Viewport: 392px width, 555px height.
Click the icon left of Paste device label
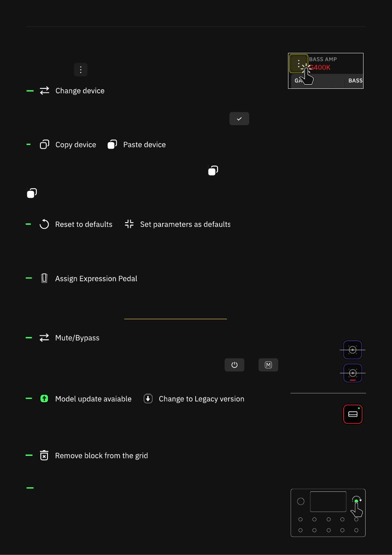tap(112, 145)
